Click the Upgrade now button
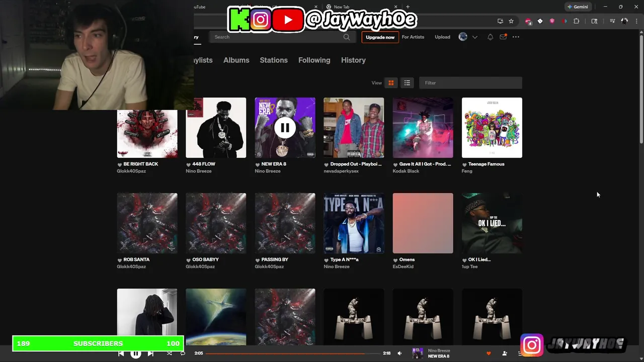 (x=380, y=37)
